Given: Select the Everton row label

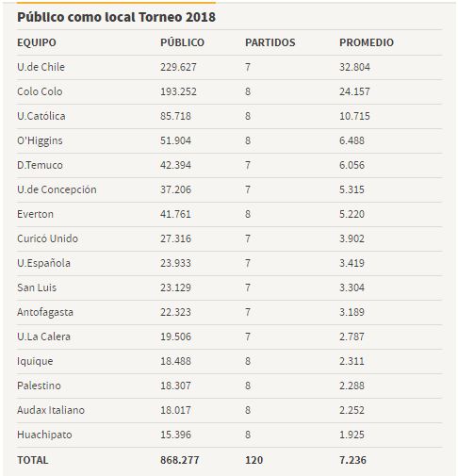Looking at the screenshot, I should (35, 214).
